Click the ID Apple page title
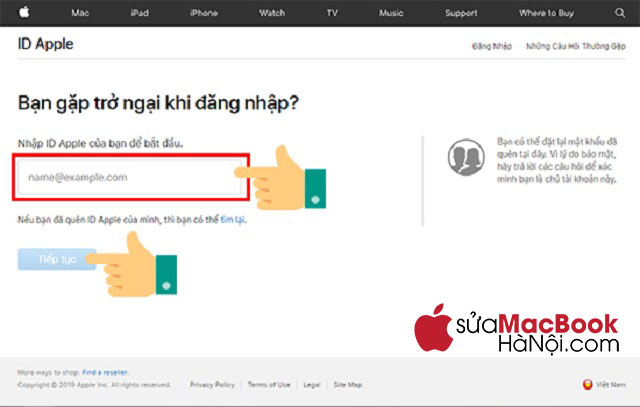 pyautogui.click(x=45, y=44)
